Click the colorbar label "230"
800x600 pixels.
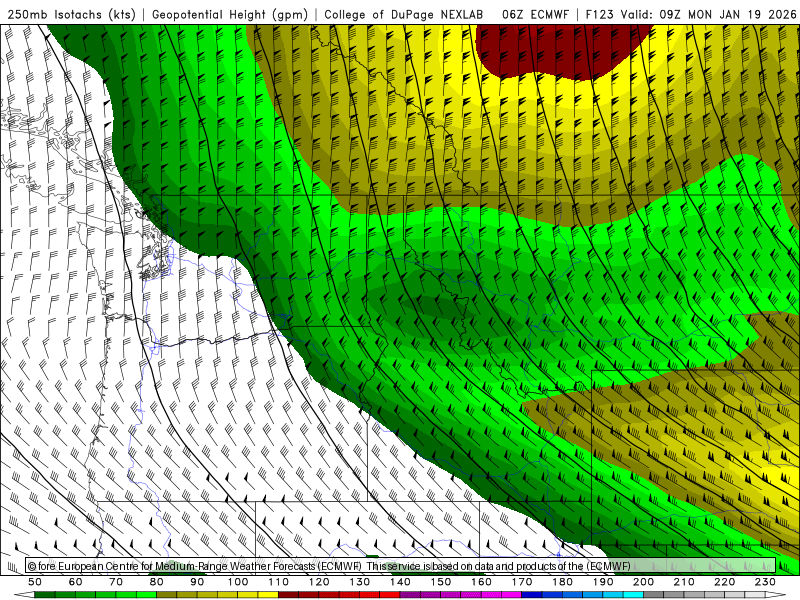[765, 582]
